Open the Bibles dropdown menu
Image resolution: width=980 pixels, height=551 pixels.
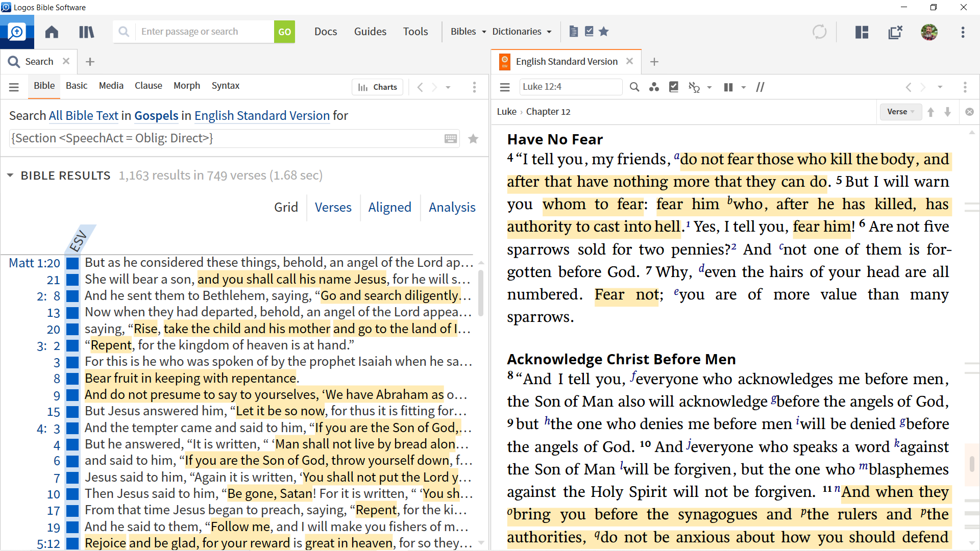coord(468,32)
